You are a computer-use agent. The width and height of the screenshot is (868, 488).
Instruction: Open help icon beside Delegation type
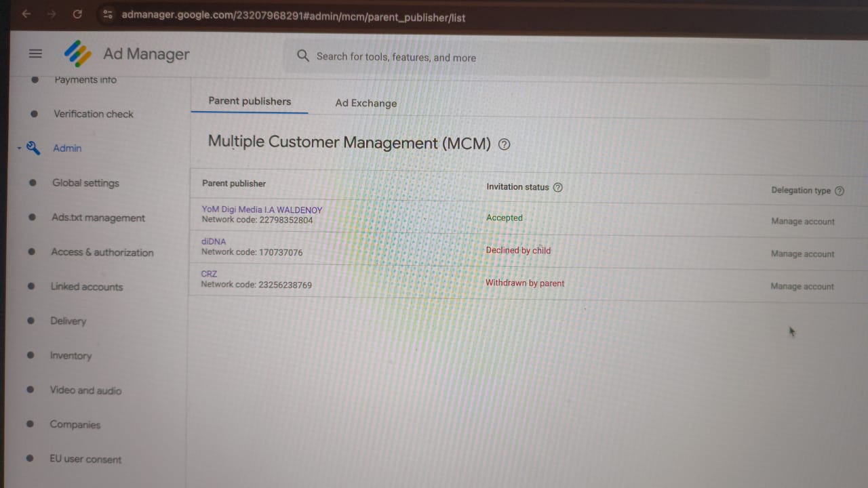point(840,190)
